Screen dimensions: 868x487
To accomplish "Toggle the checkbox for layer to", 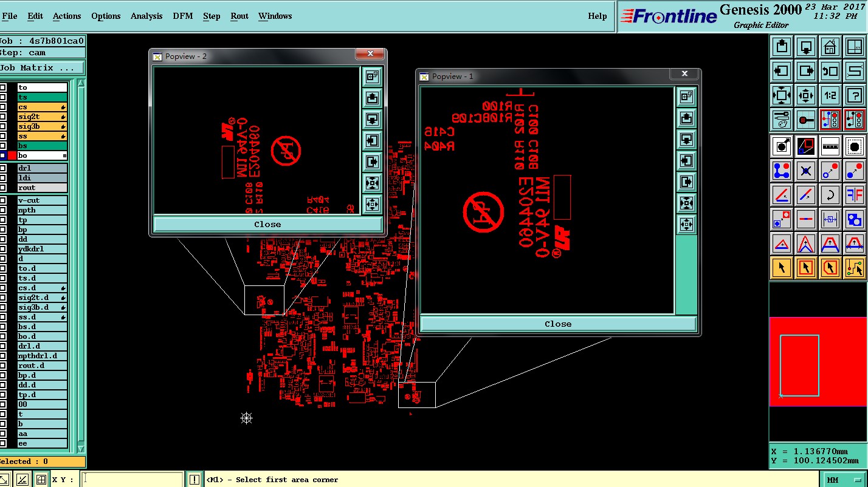I will (3, 87).
